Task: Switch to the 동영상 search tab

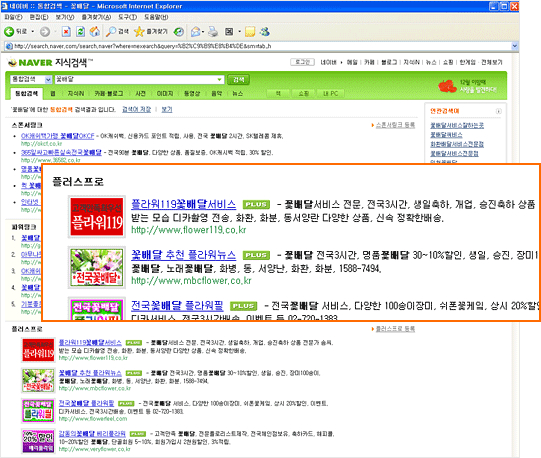Action: pos(192,94)
